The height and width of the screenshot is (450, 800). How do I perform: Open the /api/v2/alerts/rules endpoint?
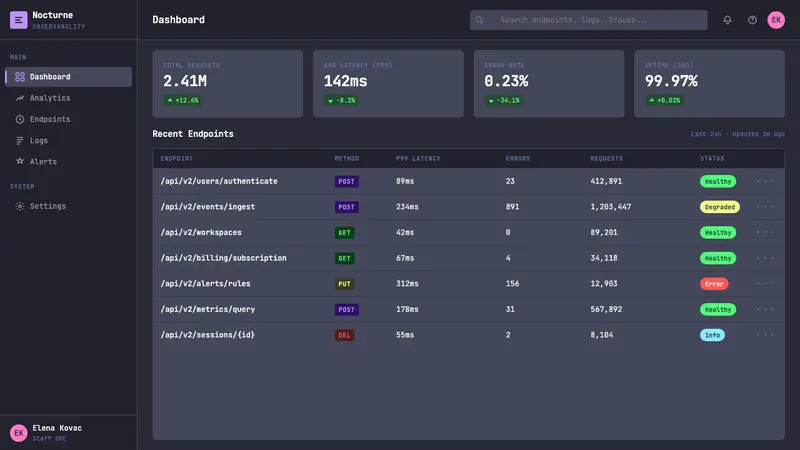pyautogui.click(x=206, y=284)
